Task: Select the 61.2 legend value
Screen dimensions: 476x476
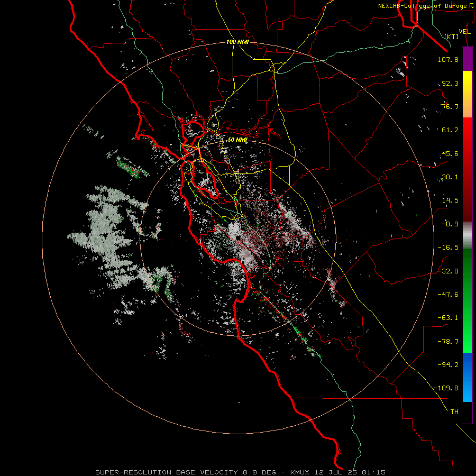Action: click(450, 130)
